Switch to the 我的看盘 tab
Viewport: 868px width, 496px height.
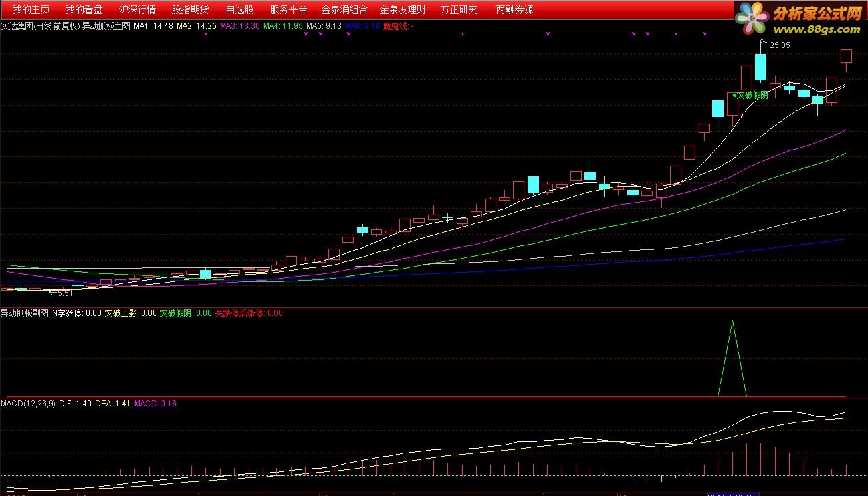[x=84, y=10]
